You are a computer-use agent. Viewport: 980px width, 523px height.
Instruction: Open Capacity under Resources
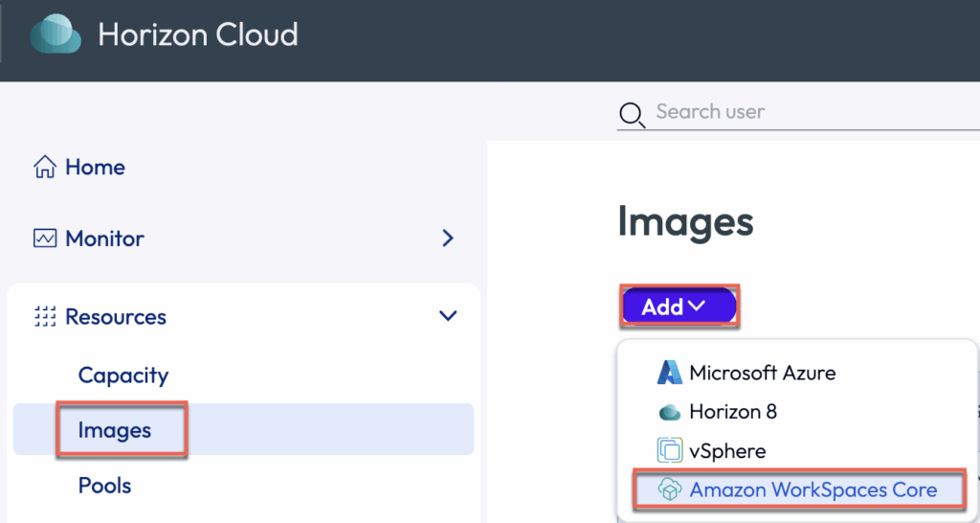coord(123,375)
